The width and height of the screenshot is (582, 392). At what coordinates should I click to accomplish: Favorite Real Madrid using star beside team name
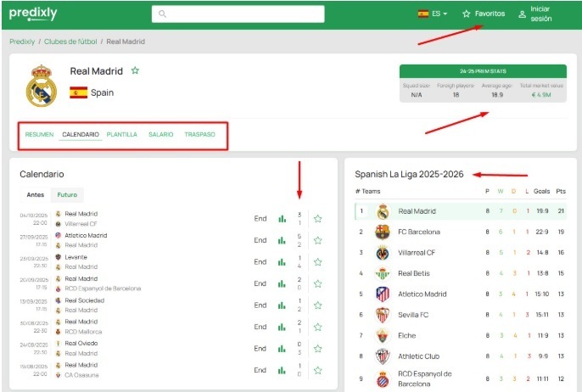(x=135, y=71)
